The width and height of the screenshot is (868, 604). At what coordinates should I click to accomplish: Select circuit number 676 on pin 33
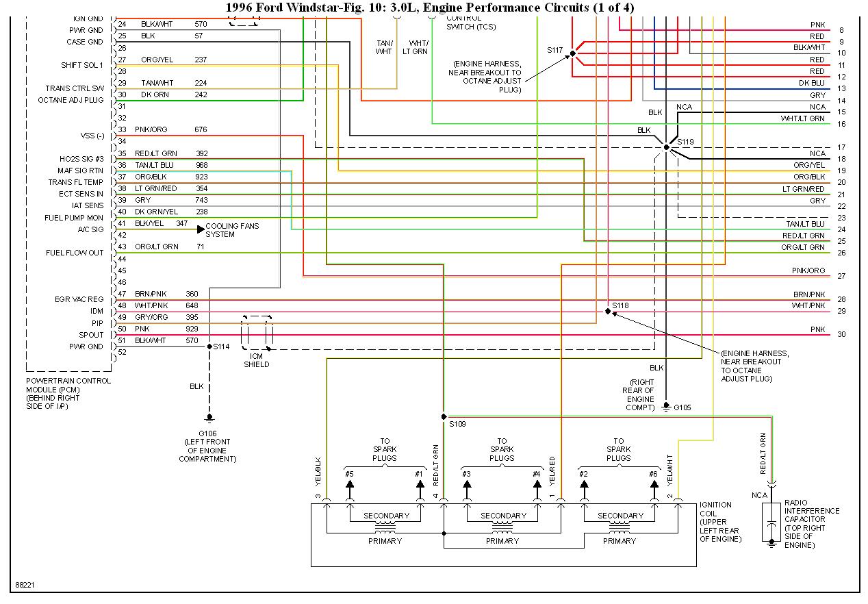click(200, 129)
